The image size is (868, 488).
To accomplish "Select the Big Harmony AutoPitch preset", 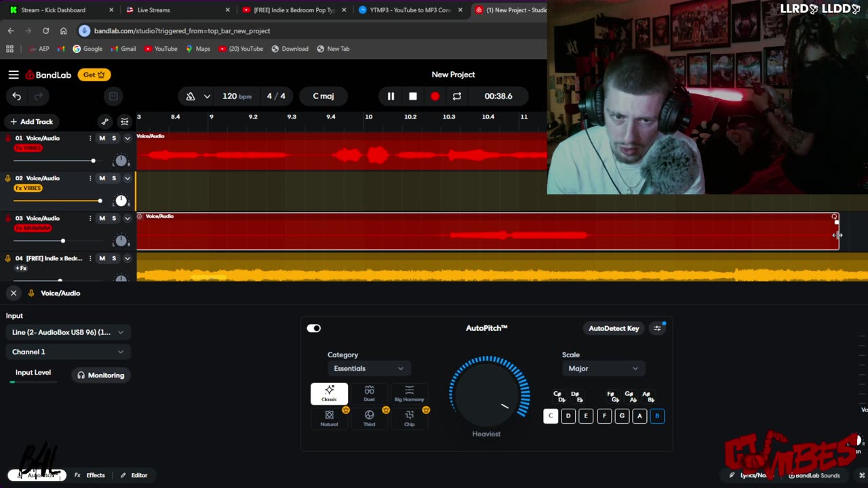I will (x=409, y=393).
